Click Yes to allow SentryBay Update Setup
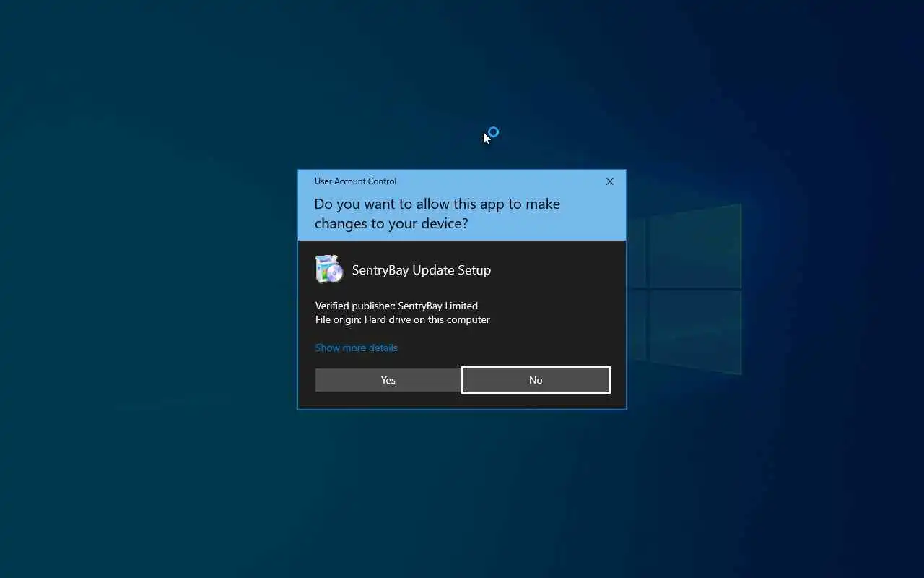 coord(388,380)
